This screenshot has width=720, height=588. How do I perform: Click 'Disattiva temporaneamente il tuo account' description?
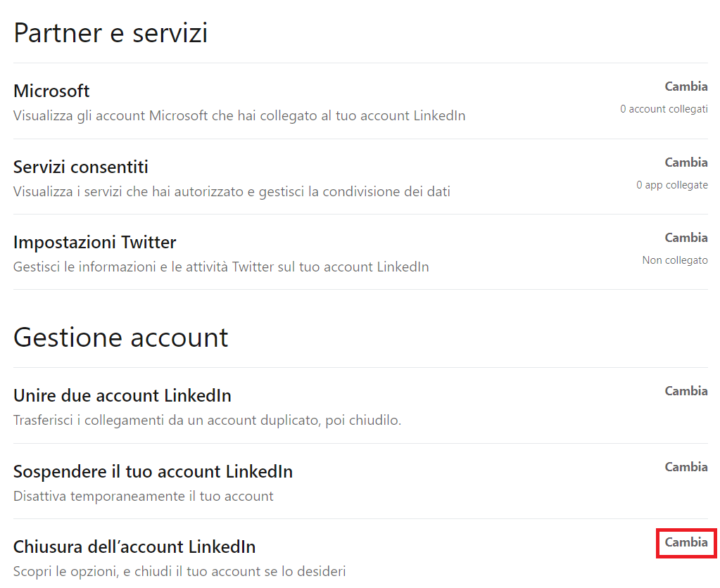click(143, 496)
